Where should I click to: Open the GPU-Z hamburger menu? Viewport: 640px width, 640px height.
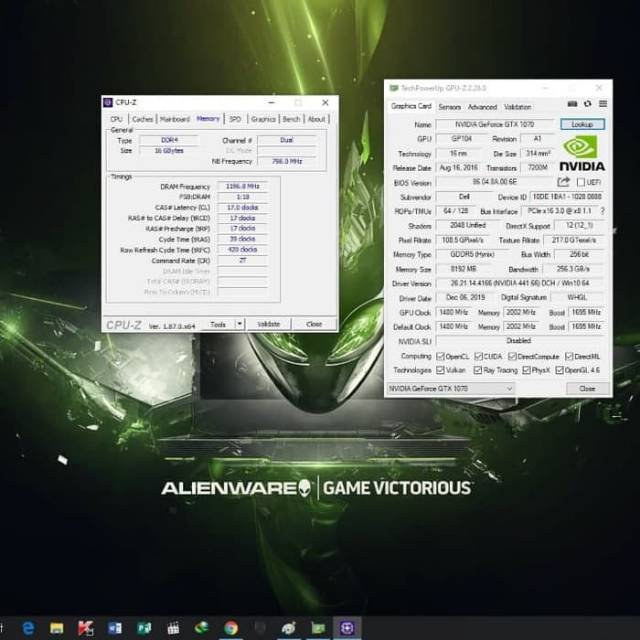(x=603, y=104)
